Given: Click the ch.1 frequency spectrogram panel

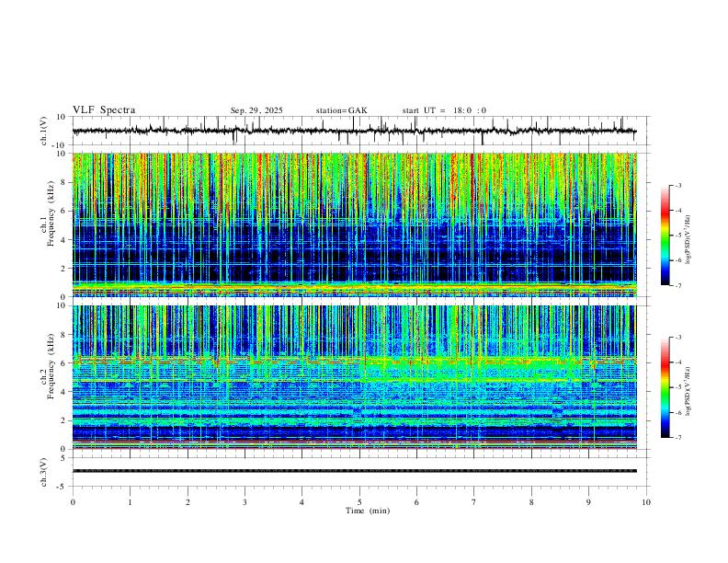Looking at the screenshot, I should click(354, 224).
